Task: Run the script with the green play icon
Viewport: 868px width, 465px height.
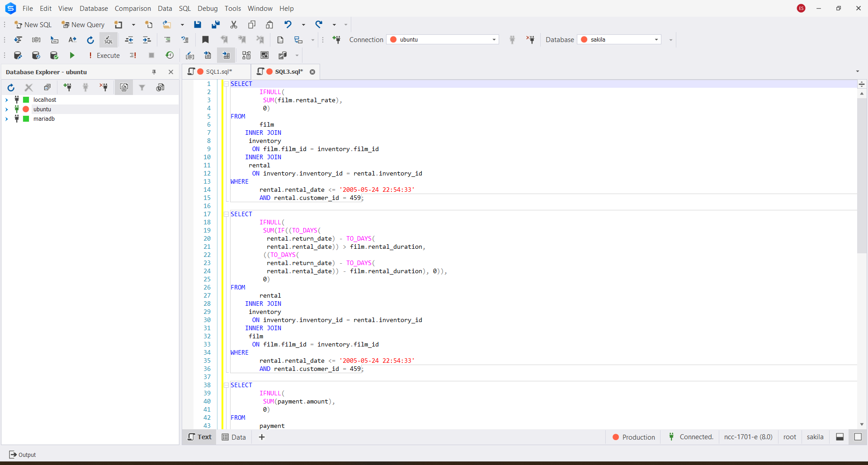Action: (72, 55)
